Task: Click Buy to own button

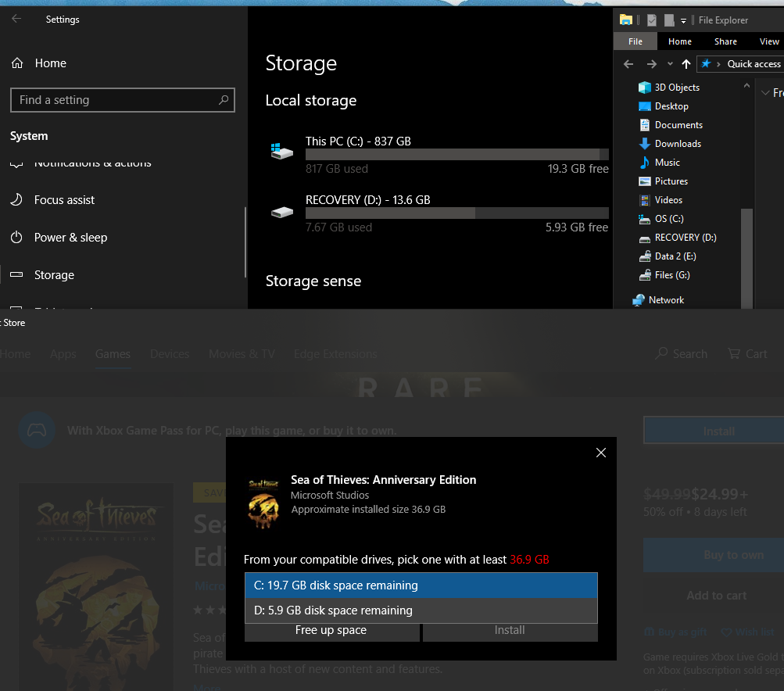Action: click(x=714, y=555)
